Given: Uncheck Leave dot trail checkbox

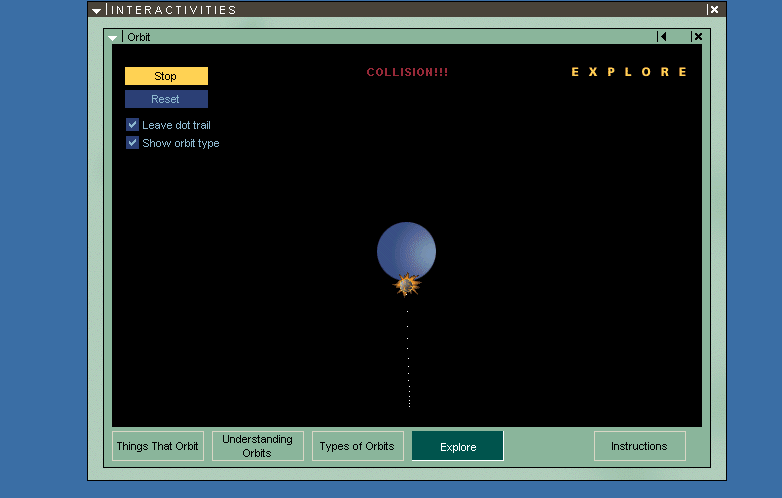Looking at the screenshot, I should click(132, 125).
